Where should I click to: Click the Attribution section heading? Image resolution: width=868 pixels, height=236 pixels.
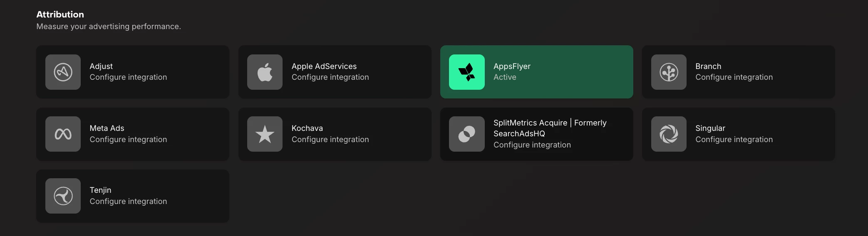60,15
